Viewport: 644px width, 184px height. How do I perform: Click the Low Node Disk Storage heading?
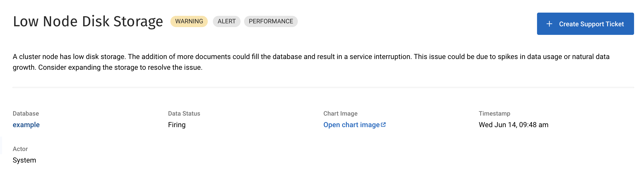pos(88,21)
